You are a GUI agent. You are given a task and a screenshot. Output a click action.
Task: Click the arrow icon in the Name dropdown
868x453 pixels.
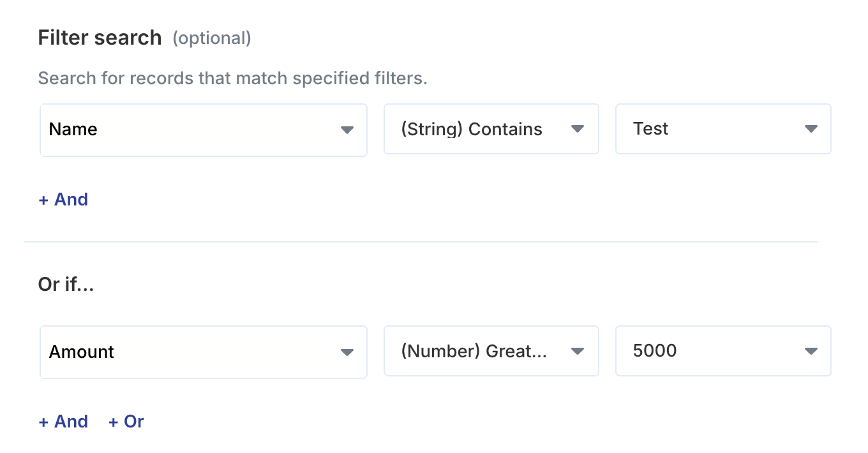pyautogui.click(x=347, y=130)
